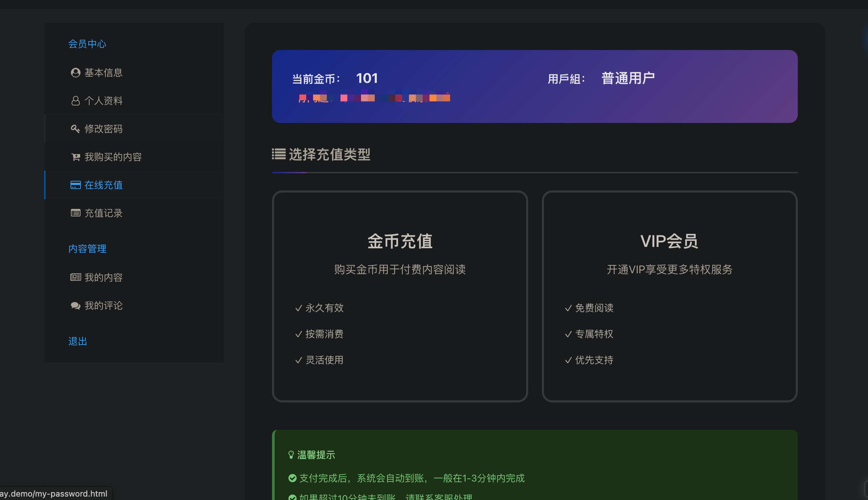Click the key icon beside 修改密码
Image resolution: width=868 pixels, height=500 pixels.
[x=75, y=129]
